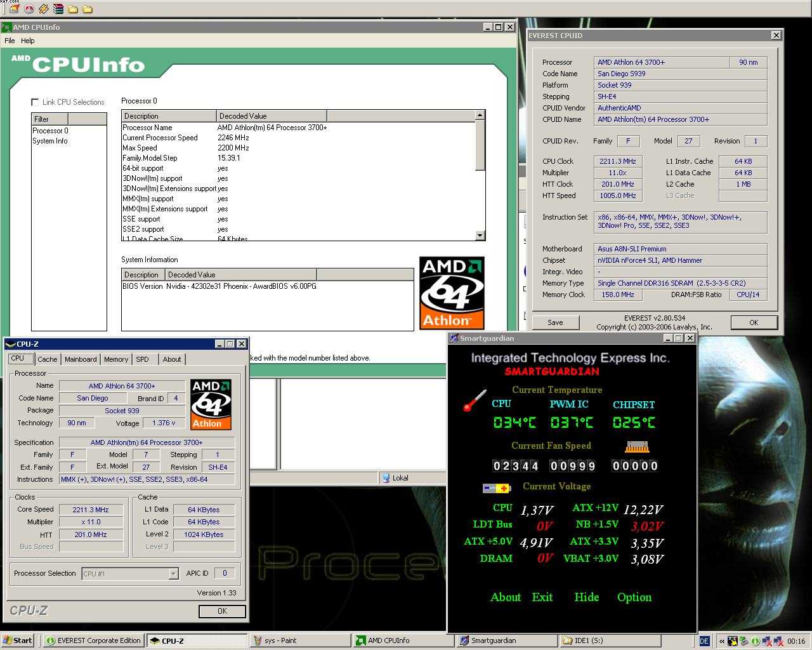Image resolution: width=812 pixels, height=650 pixels.
Task: Click the taskbar clock showing 00:16
Action: [x=796, y=641]
